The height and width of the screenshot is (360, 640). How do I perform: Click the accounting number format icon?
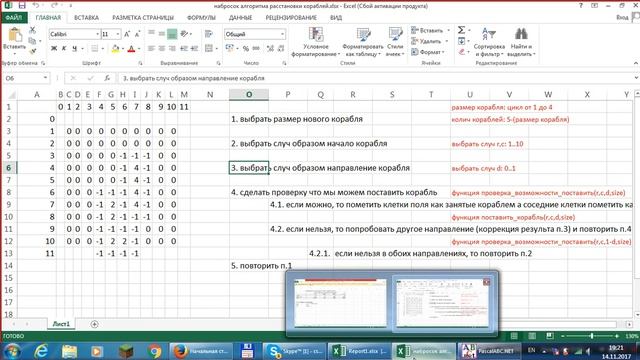(x=229, y=49)
